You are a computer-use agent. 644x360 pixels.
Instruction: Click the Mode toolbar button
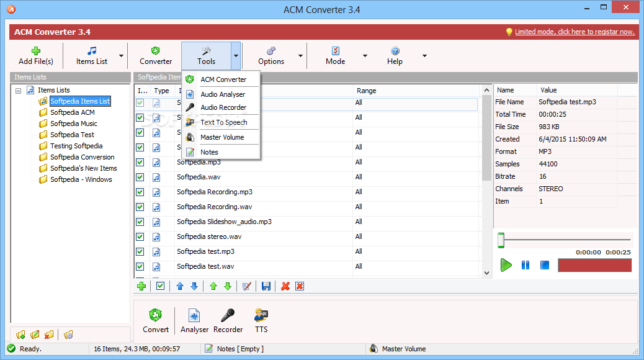point(335,56)
